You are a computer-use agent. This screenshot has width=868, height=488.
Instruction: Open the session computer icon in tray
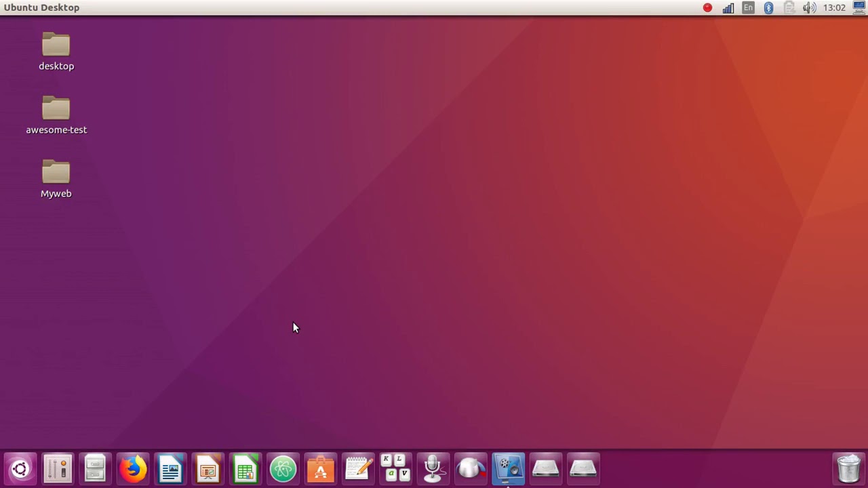(x=859, y=7)
